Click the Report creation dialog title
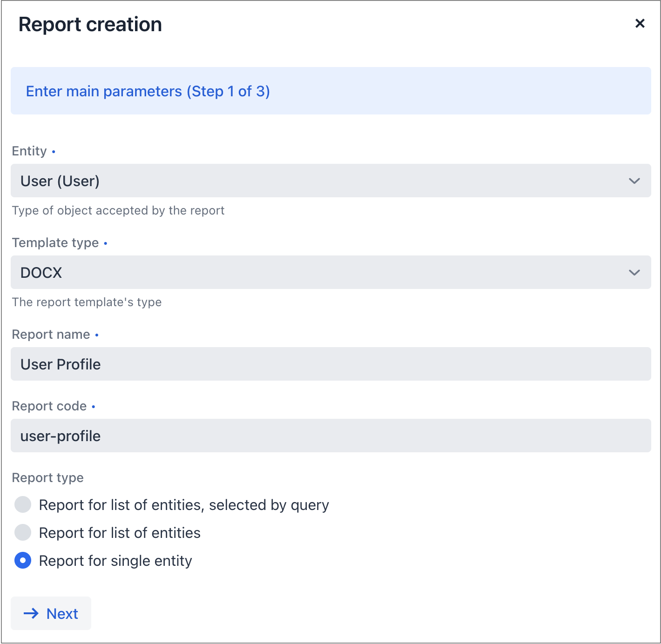 90,24
